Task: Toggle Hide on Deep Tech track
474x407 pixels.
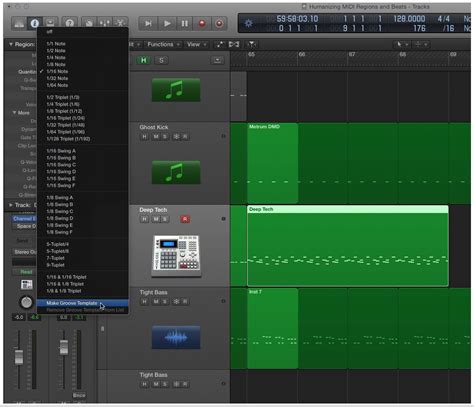Action: pos(144,219)
